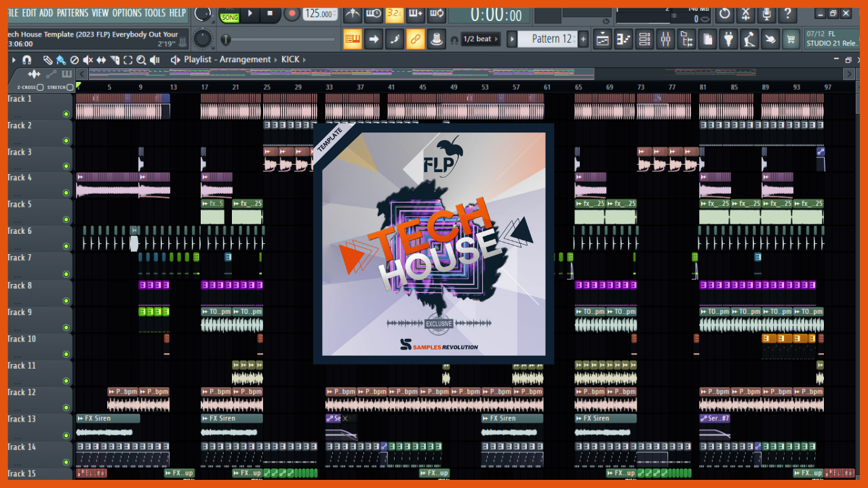Select the playlist Delete tool
The width and height of the screenshot is (868, 488).
pos(75,60)
